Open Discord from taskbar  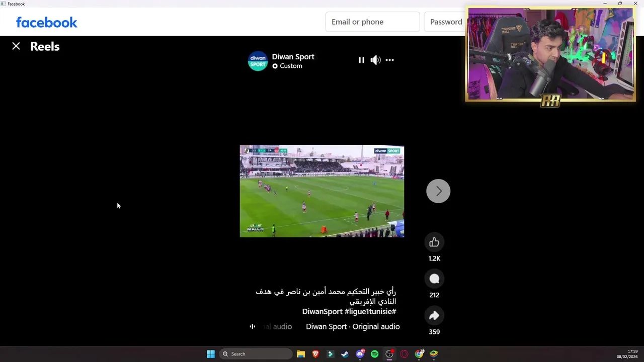click(x=360, y=354)
